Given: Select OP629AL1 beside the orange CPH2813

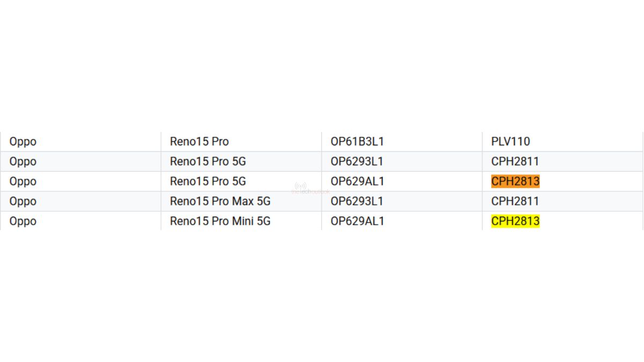Looking at the screenshot, I should [x=357, y=181].
